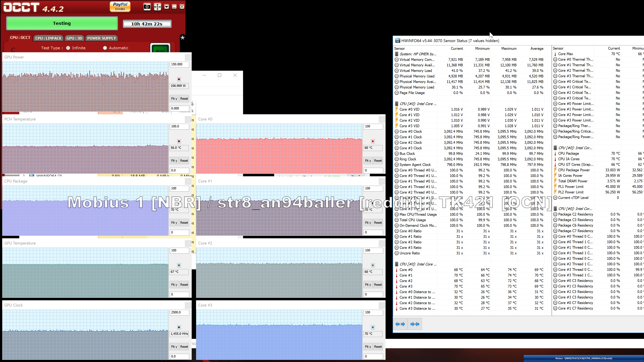Select the PL2 Power Limit row
This screenshot has width=644, height=362.
coord(598,192)
